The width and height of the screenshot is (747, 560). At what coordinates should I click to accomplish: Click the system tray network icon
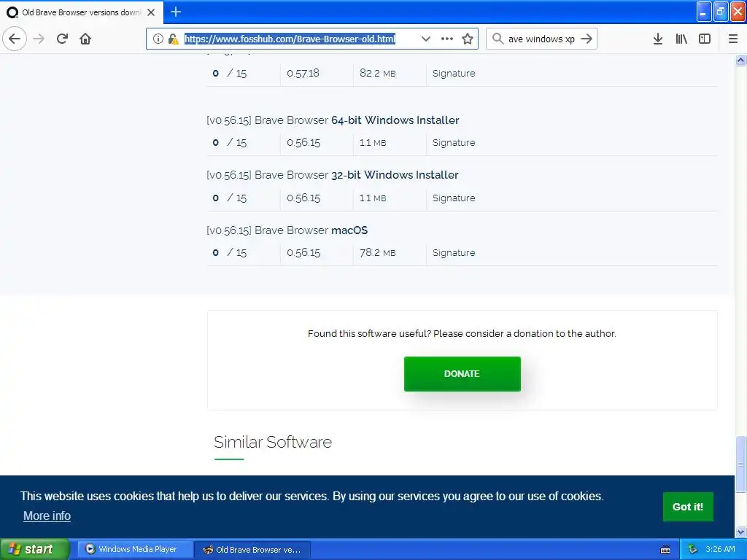coord(693,550)
